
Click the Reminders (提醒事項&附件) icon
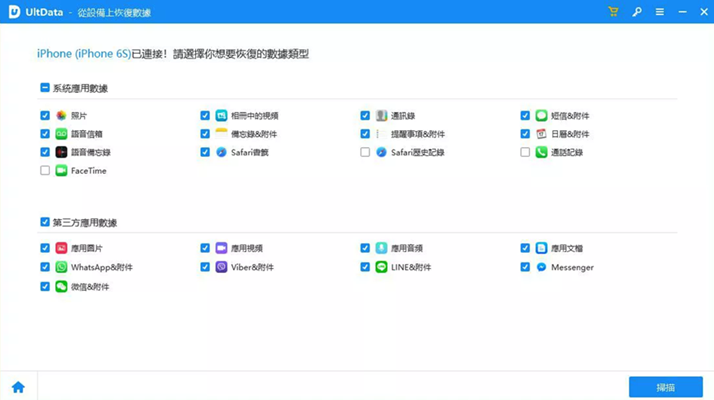point(381,134)
